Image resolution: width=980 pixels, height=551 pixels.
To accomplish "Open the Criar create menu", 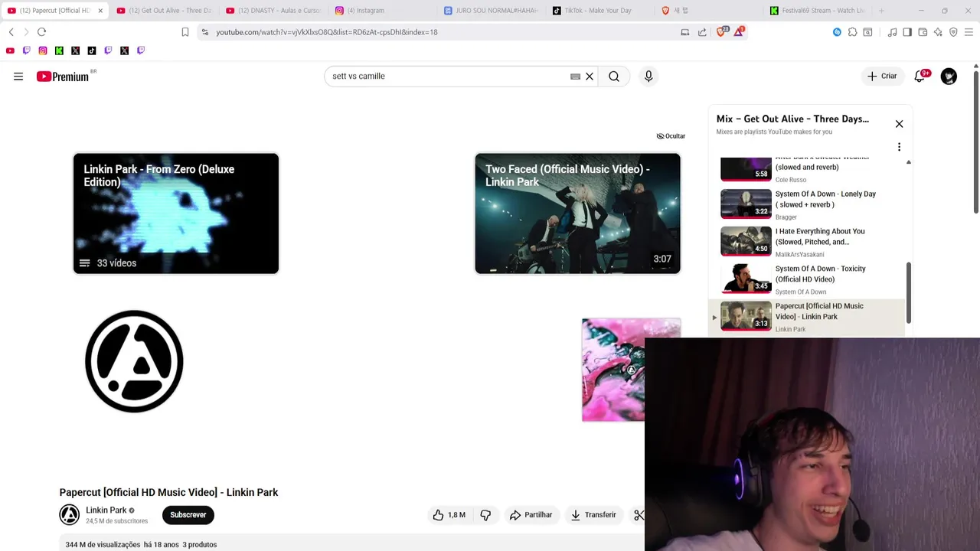I will tap(881, 77).
